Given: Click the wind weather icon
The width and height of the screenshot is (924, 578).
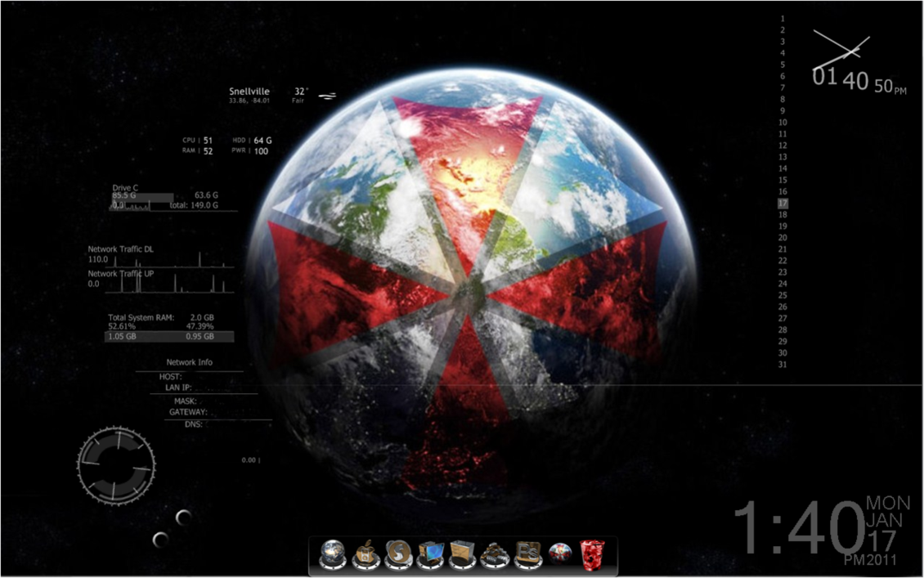Looking at the screenshot, I should click(x=328, y=95).
